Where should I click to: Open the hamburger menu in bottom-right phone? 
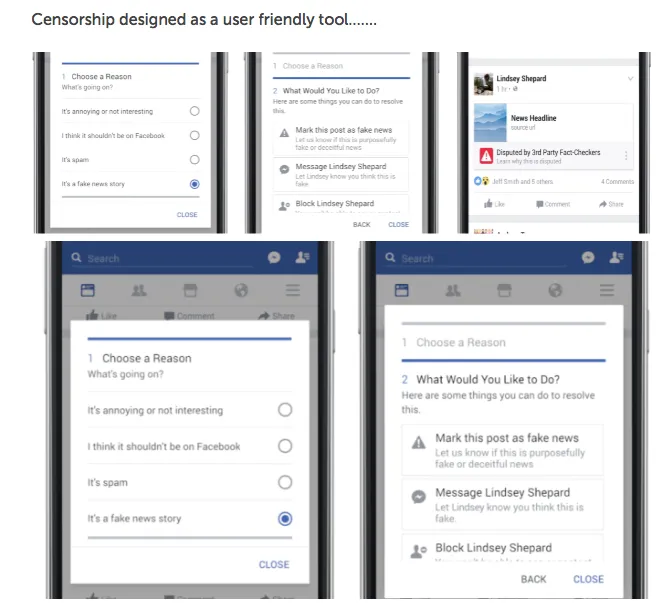click(x=607, y=291)
